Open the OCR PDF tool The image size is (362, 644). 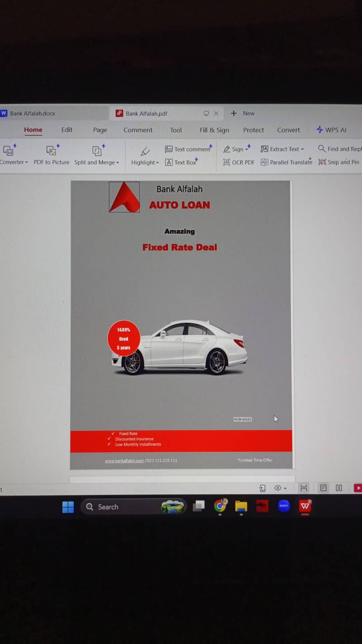tap(238, 162)
